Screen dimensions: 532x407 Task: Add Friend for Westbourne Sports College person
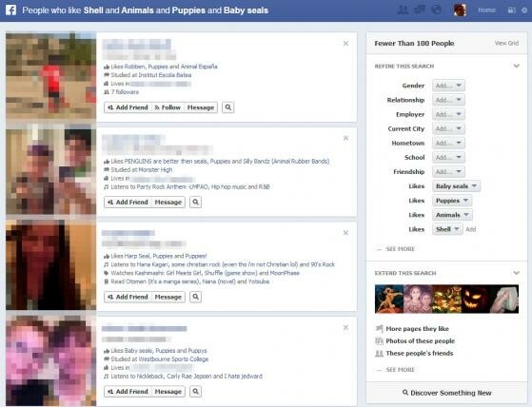(128, 392)
